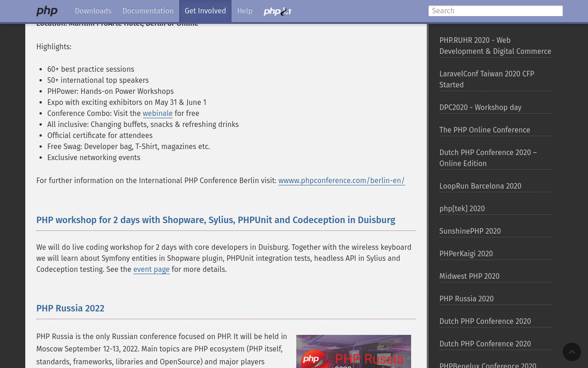This screenshot has width=588, height=368.
Task: Open the Get Involved menu
Action: [205, 11]
